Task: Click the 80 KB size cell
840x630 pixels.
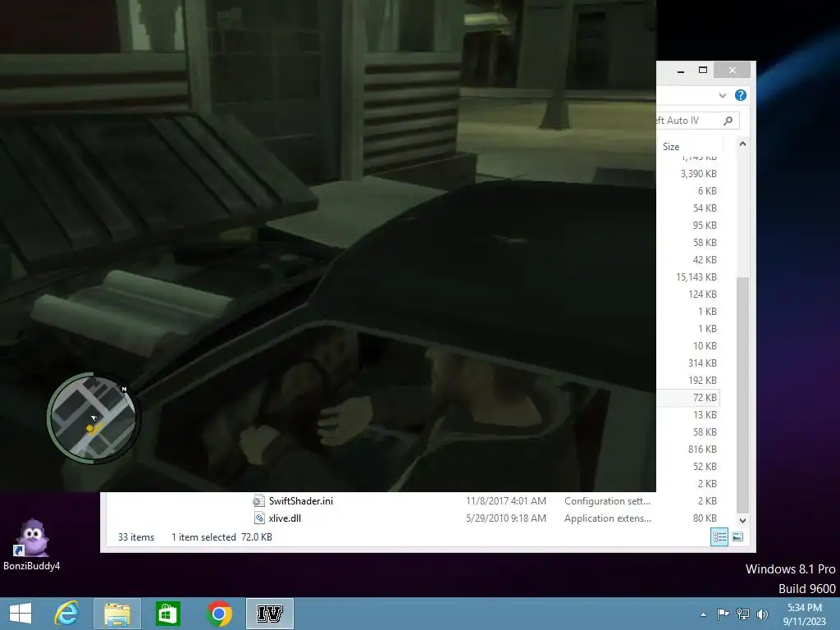Action: coord(705,518)
